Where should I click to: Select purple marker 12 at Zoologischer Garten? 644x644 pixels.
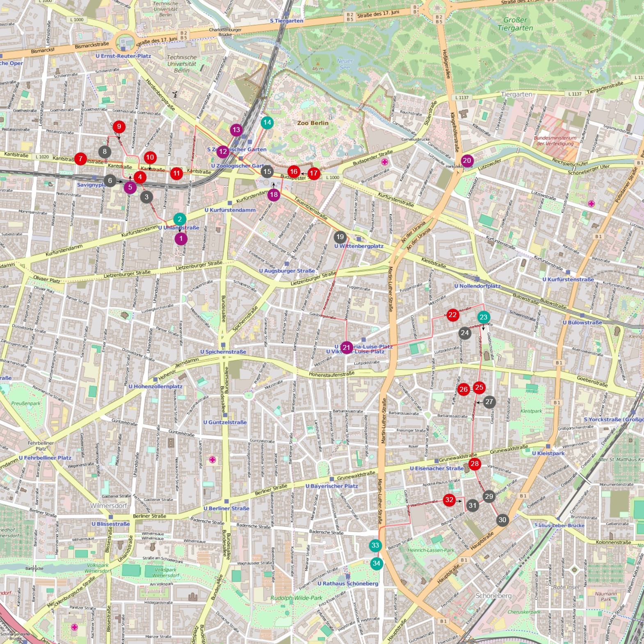pos(223,152)
